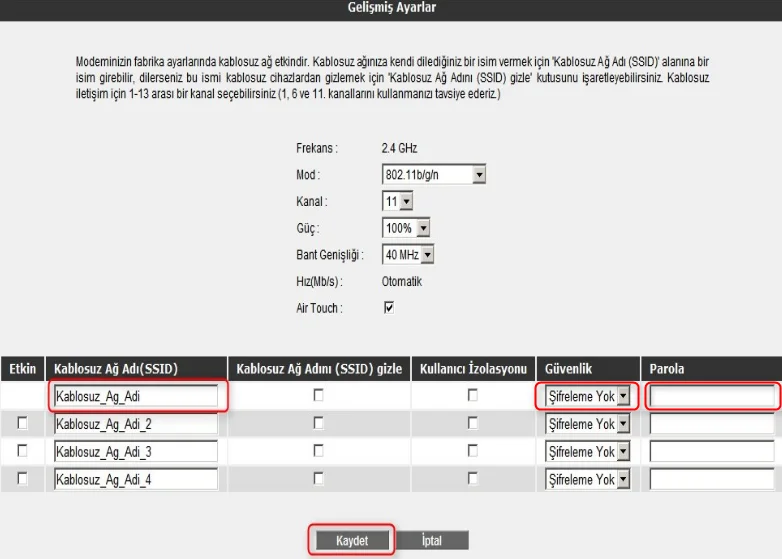782x559 pixels.
Task: Open the Mod dropdown showing 802.11b/g/n
Action: pos(434,175)
